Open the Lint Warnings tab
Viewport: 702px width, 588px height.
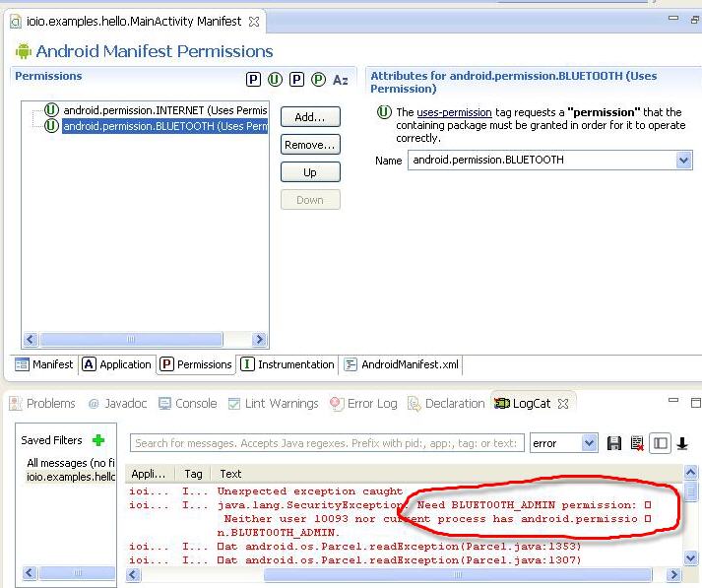(273, 404)
